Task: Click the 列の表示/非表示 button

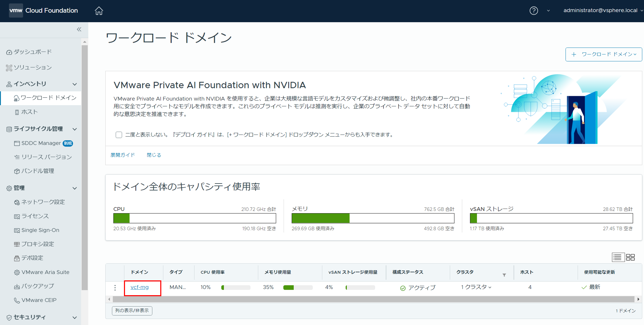Action: (x=132, y=311)
